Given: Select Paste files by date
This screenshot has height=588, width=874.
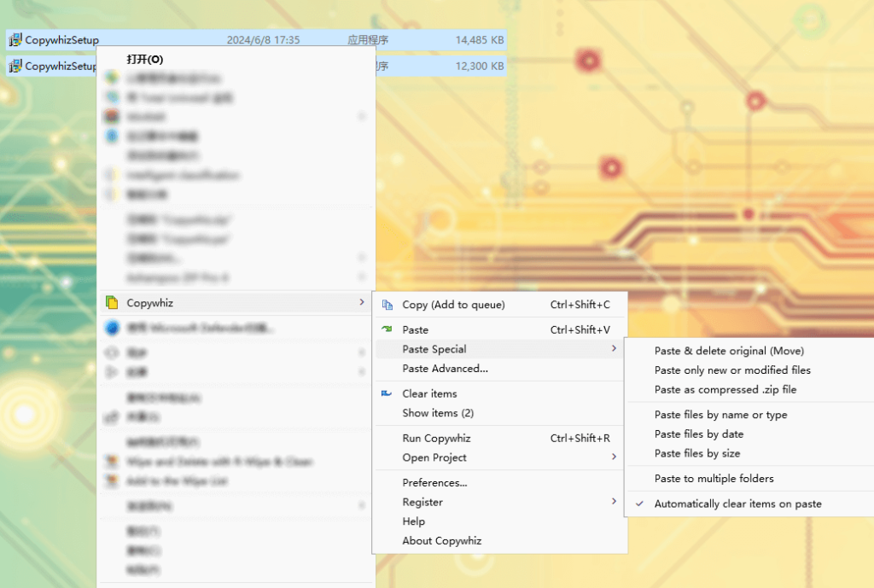Looking at the screenshot, I should tap(750, 434).
